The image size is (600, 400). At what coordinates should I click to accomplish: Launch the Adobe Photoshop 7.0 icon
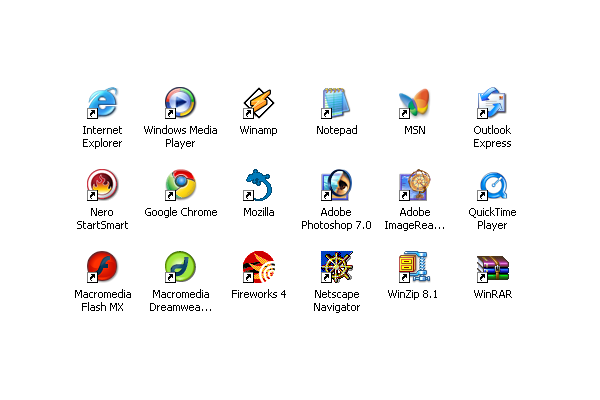click(336, 185)
